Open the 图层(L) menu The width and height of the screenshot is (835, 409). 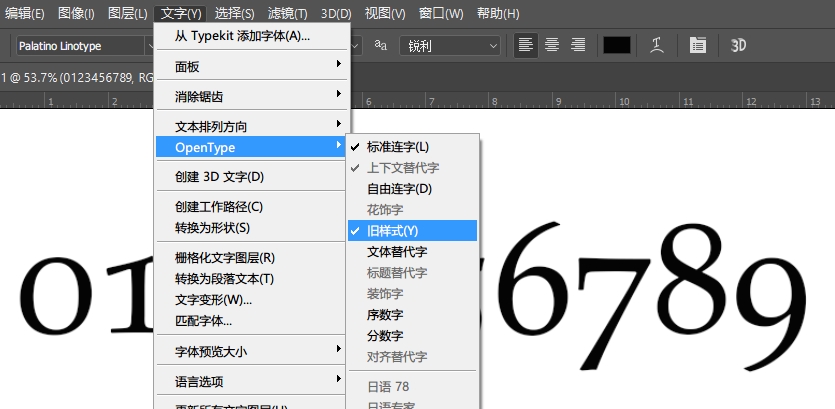(x=127, y=14)
